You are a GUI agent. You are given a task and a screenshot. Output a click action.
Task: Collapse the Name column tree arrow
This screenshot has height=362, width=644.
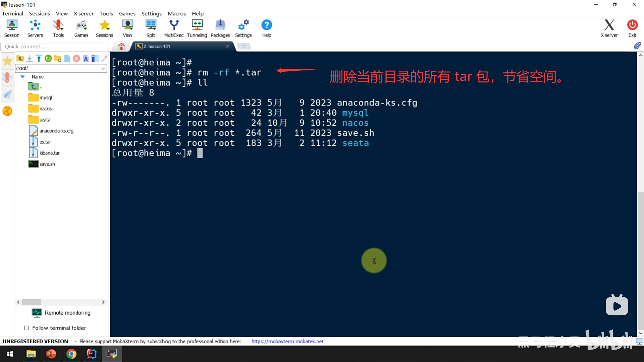(22, 77)
